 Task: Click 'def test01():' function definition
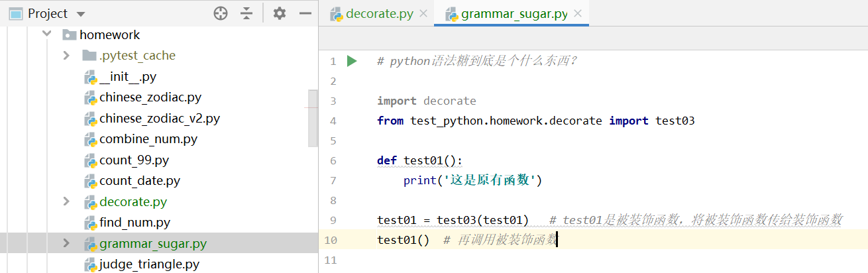pyautogui.click(x=420, y=160)
